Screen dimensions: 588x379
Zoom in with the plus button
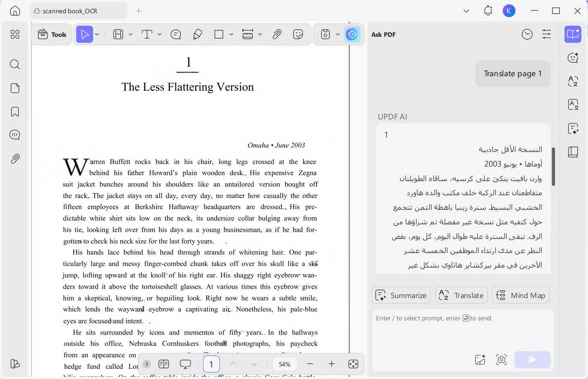coord(331,364)
